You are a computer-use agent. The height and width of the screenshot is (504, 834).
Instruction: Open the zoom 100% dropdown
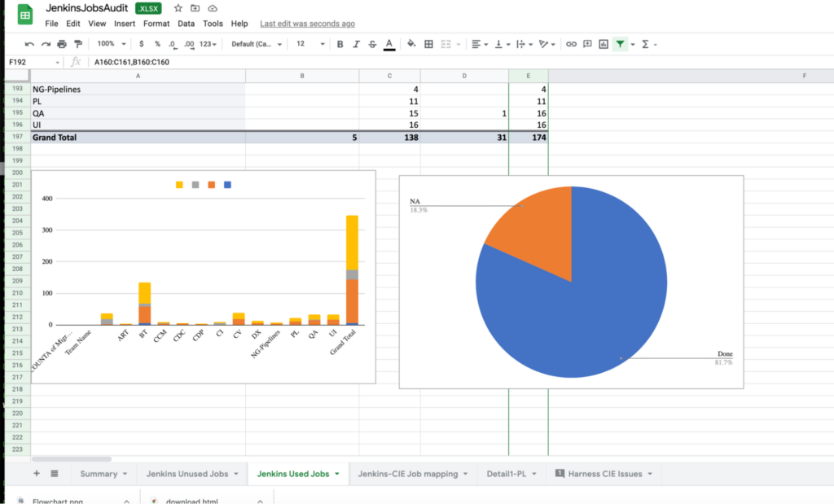coord(111,44)
